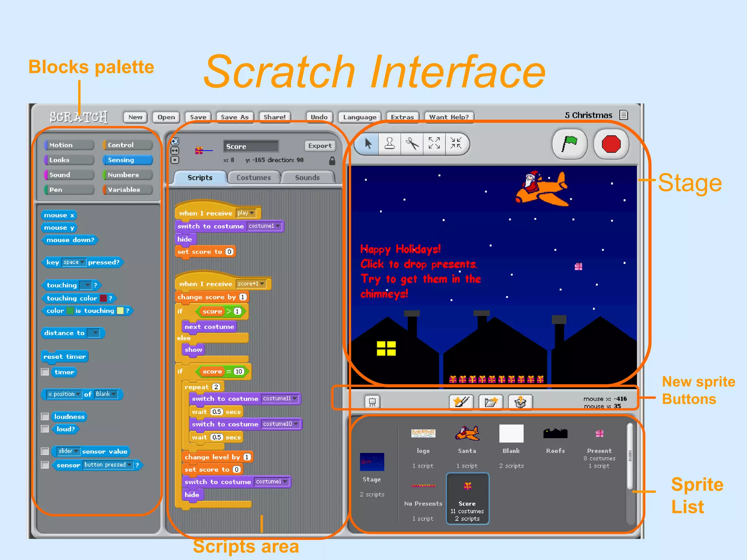Open the when I receive score+1 dropdown
Viewport: 747px width, 560px height.
click(x=251, y=284)
